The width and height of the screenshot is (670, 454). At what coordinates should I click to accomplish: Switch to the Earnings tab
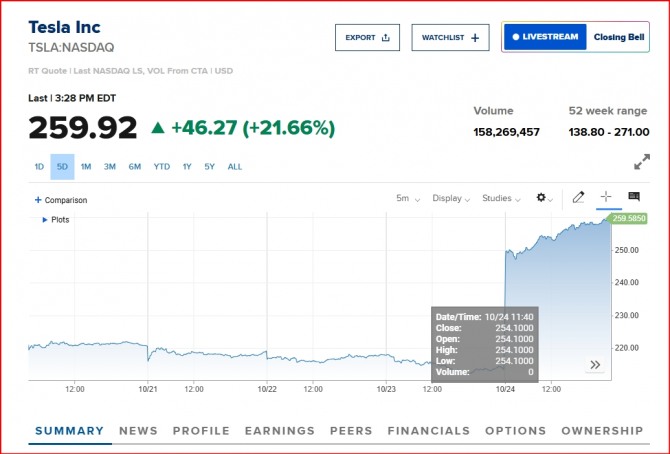pos(280,431)
